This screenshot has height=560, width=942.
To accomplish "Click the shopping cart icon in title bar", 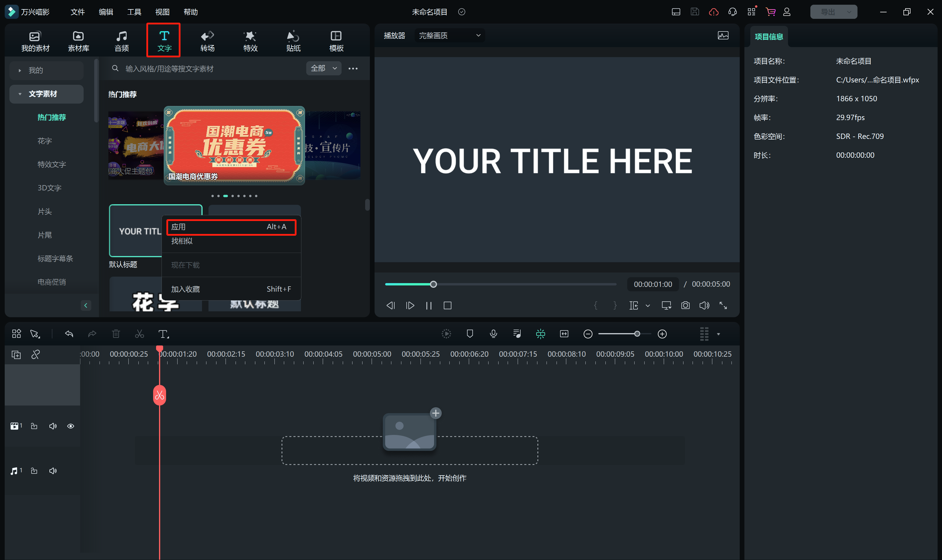I will tap(770, 12).
